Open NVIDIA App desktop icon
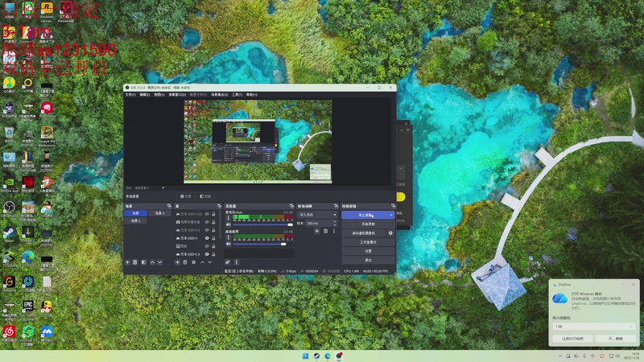 click(9, 184)
